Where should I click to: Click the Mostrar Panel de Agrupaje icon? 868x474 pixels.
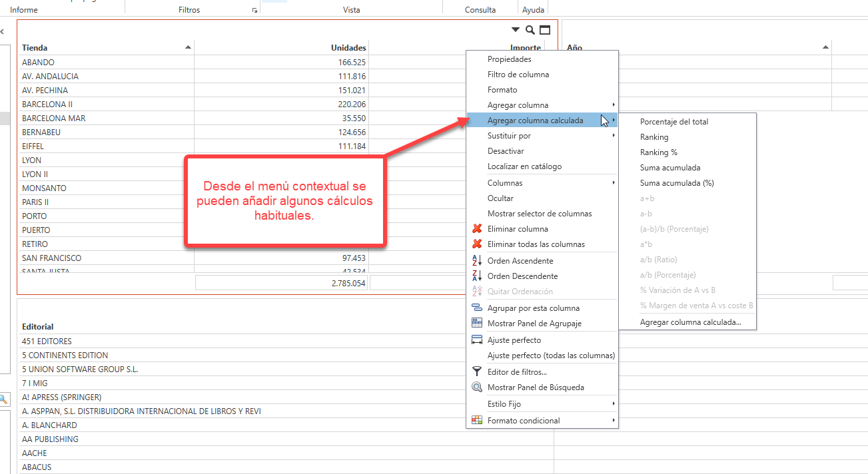point(476,324)
